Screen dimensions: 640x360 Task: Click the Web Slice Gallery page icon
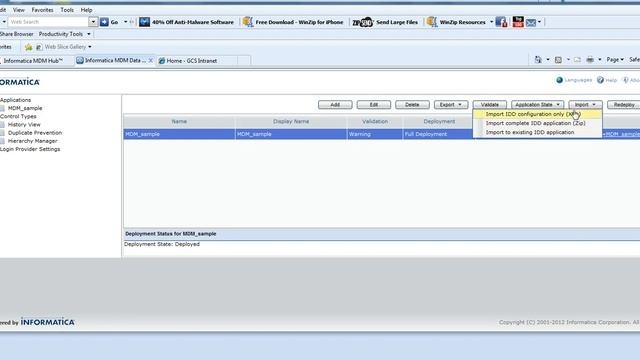click(39, 47)
